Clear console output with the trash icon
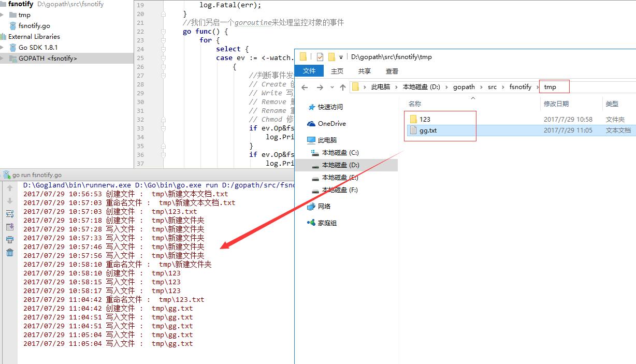Viewport: 636px width, 364px height. (10, 251)
